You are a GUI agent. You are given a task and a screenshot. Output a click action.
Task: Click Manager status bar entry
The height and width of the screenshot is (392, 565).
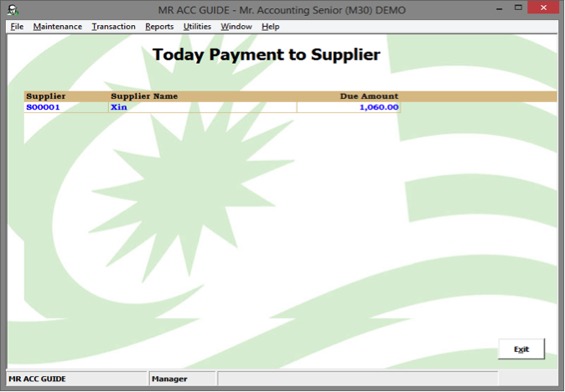pyautogui.click(x=182, y=379)
